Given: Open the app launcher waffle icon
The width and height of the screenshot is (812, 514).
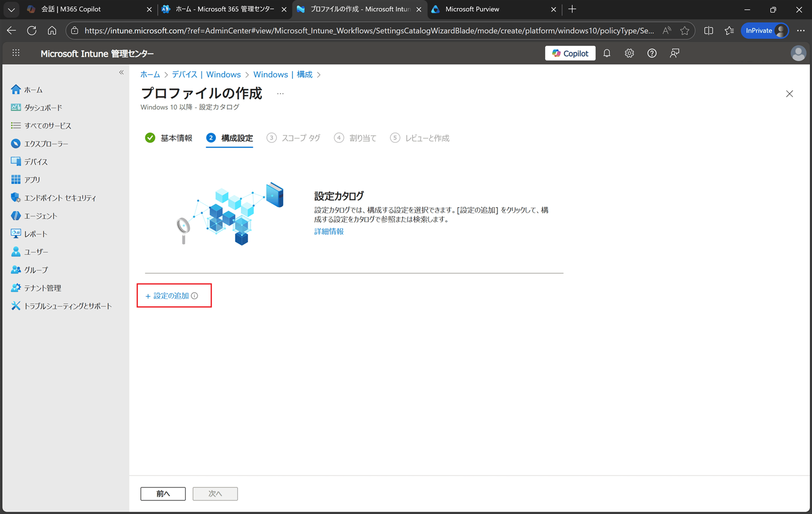Looking at the screenshot, I should (x=16, y=53).
